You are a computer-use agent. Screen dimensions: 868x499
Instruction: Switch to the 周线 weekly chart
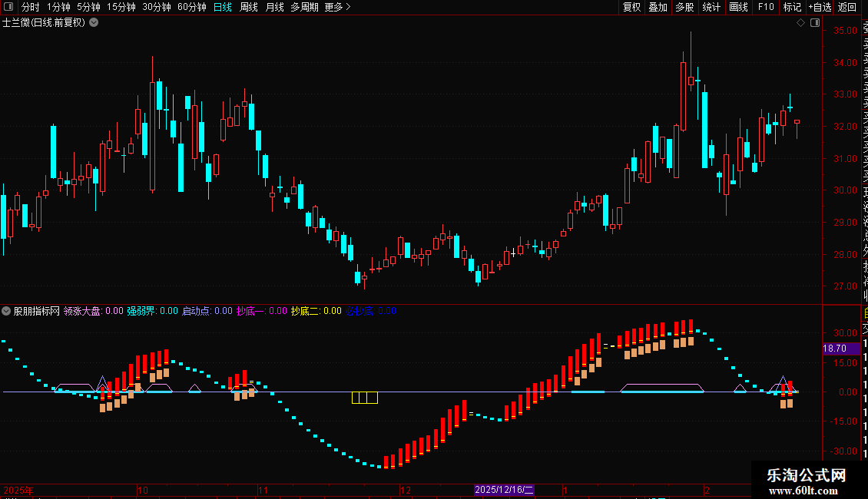[x=249, y=7]
